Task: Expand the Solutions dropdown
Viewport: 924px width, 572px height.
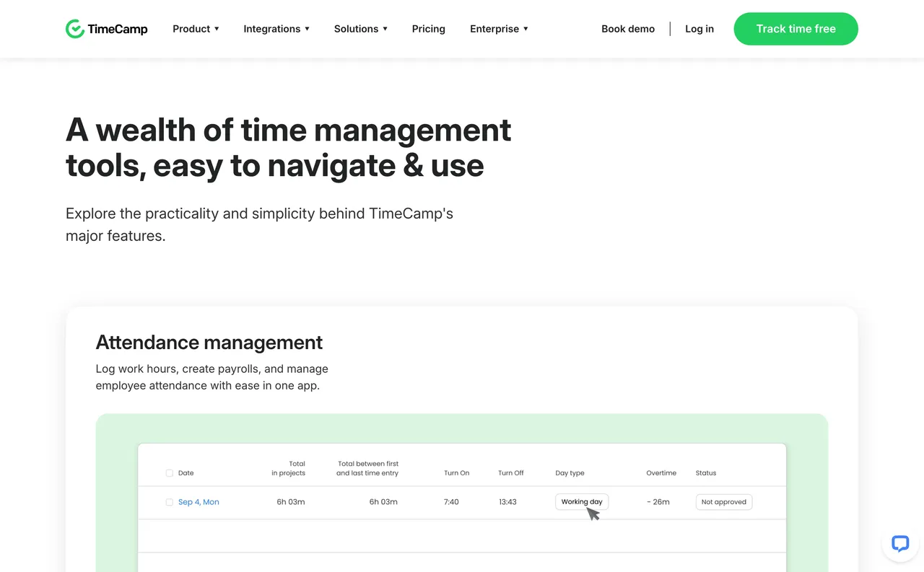Action: [x=360, y=29]
